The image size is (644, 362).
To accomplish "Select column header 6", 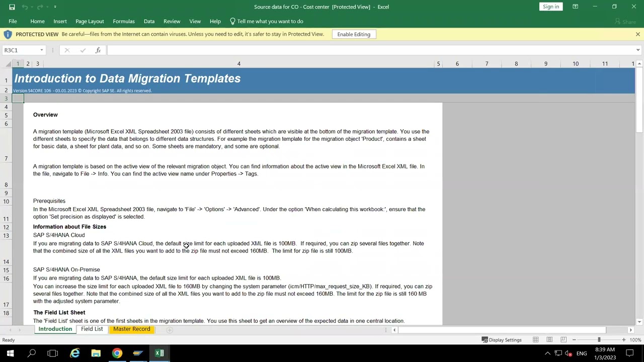I will coord(457,64).
